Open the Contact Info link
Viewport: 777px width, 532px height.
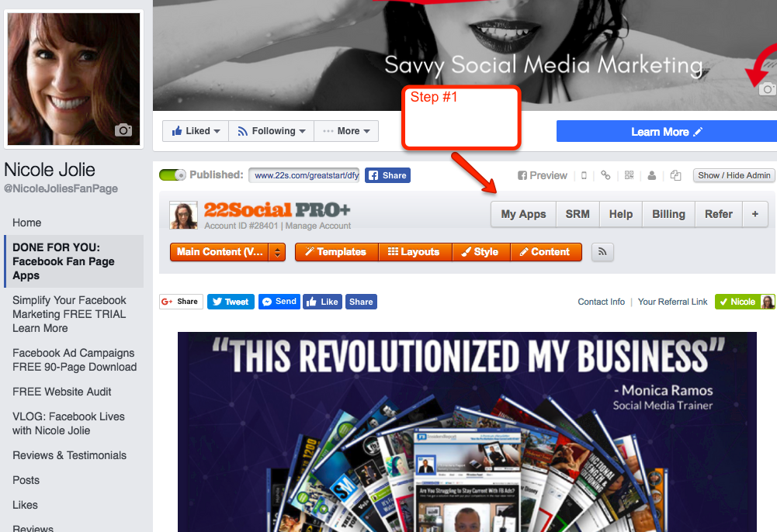pos(601,302)
